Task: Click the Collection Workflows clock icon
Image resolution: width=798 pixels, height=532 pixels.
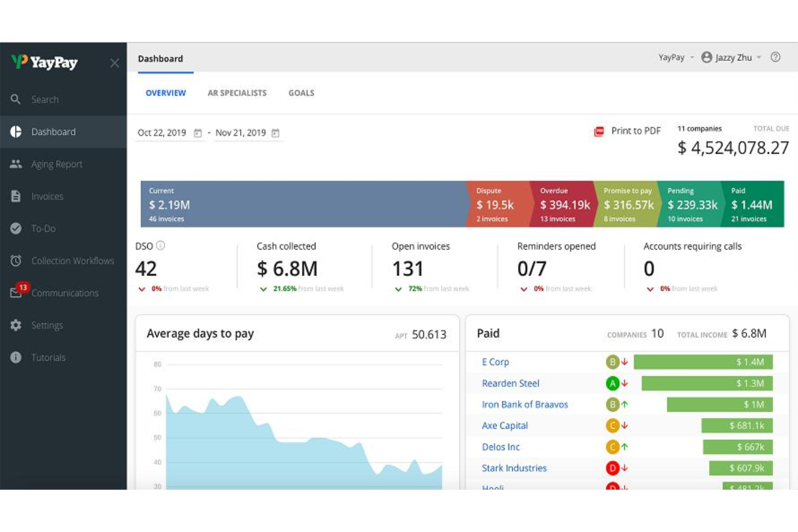Action: click(x=16, y=261)
